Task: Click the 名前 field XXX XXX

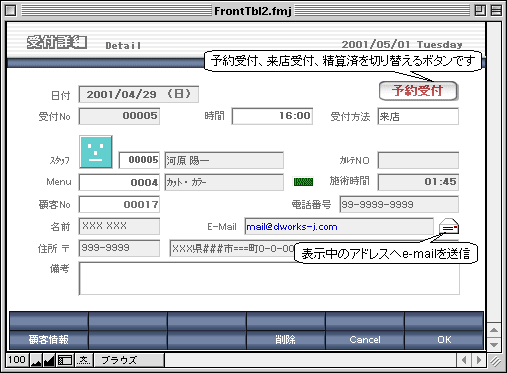Action: click(119, 226)
